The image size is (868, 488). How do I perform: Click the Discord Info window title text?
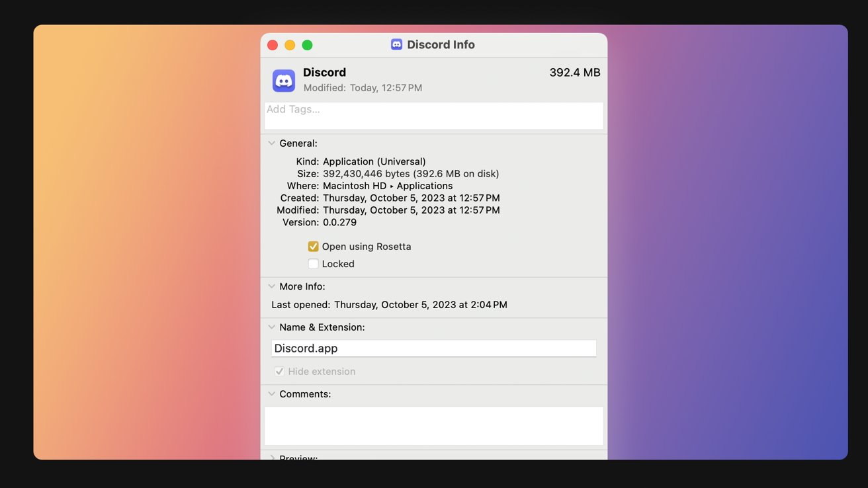point(441,45)
